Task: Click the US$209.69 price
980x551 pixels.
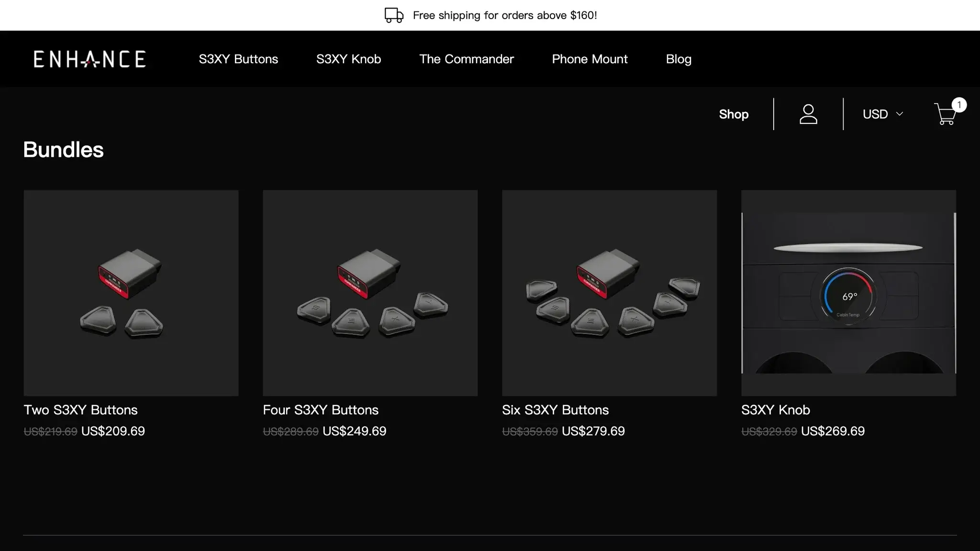Action: click(113, 431)
